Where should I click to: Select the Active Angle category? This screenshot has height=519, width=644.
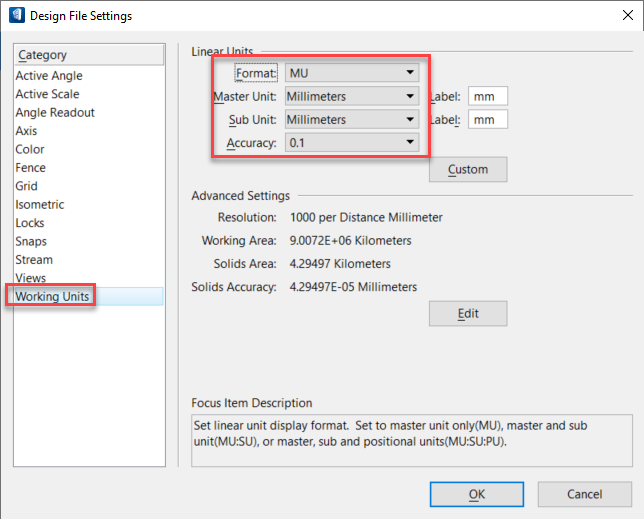[49, 76]
